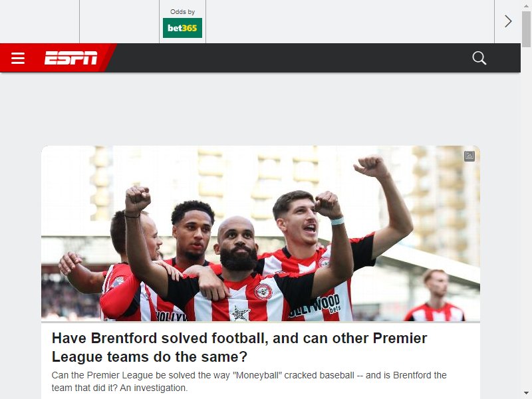Click the blank ad space above the article
The image size is (532, 399).
(261, 108)
